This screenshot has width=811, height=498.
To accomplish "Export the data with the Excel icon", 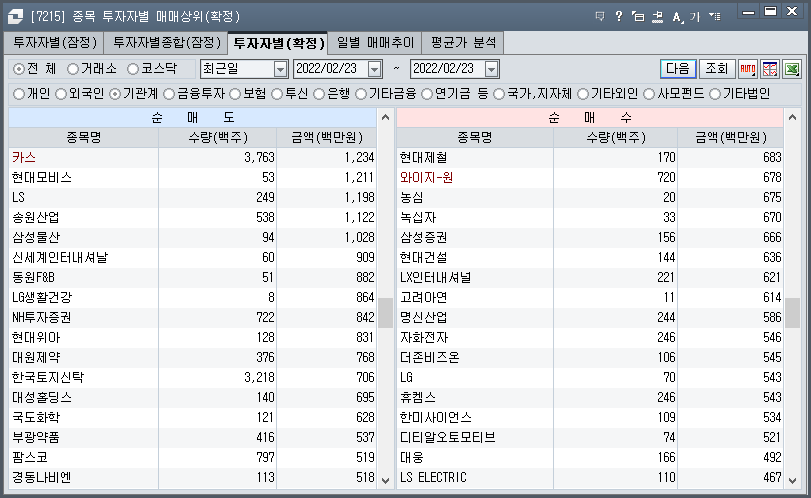I will pyautogui.click(x=792, y=69).
